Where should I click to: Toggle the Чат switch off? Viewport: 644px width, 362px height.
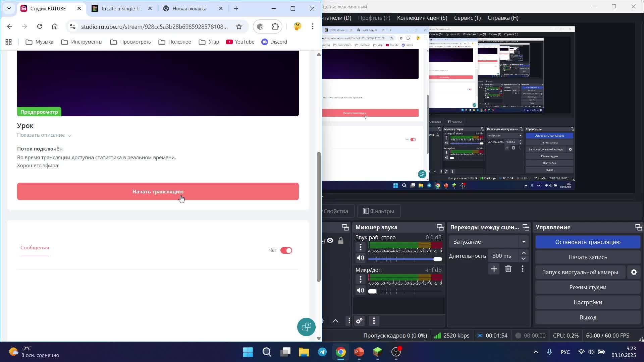point(286,250)
